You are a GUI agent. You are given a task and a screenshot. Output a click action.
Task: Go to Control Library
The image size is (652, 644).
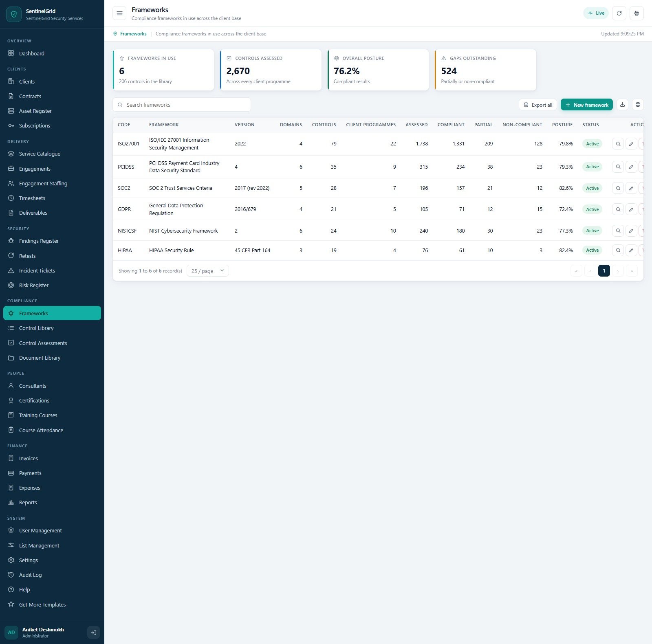(x=52, y=328)
